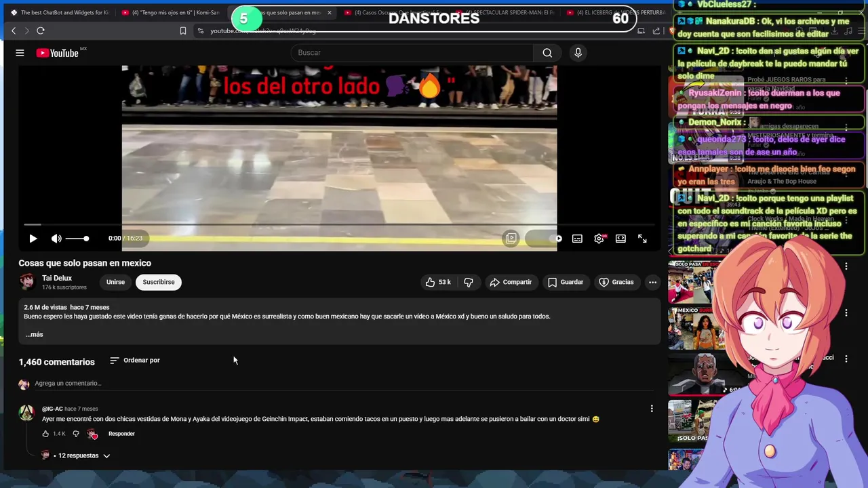This screenshot has width=868, height=488.
Task: Click the Compartir share button
Action: click(511, 282)
